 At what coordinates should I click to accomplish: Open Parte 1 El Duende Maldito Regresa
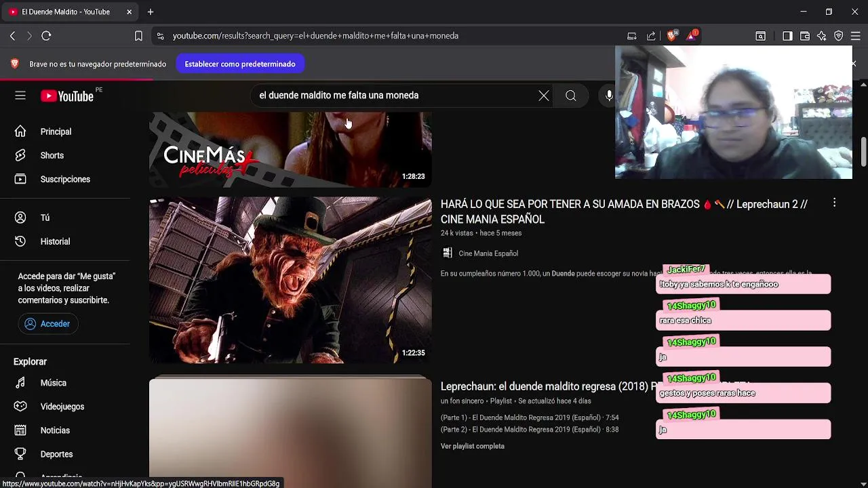[x=530, y=418]
